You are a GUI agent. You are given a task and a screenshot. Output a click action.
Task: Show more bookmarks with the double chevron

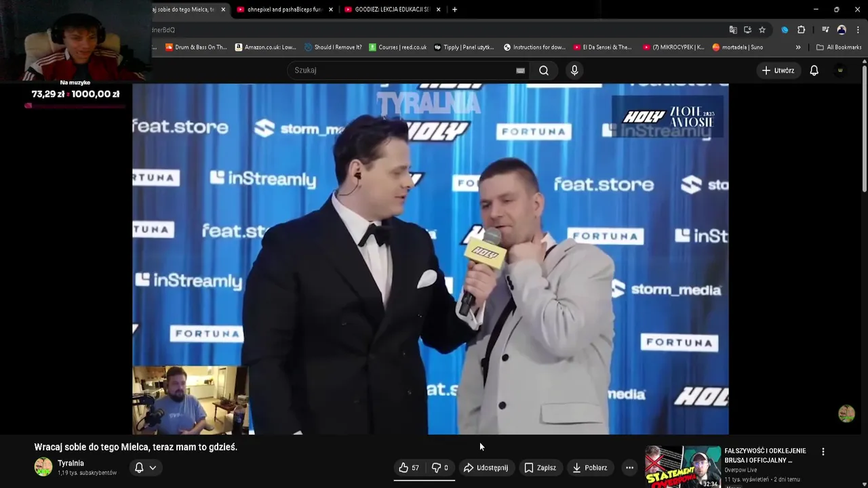click(798, 47)
